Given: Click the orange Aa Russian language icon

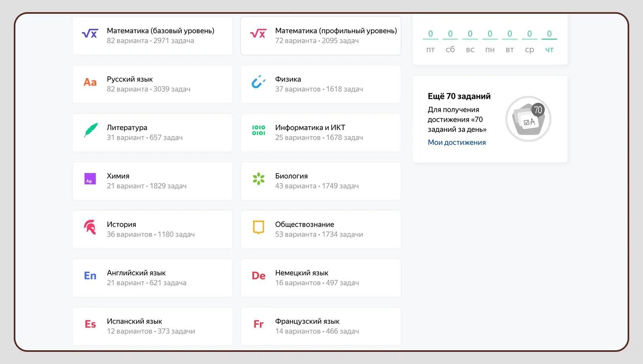Looking at the screenshot, I should tap(90, 83).
